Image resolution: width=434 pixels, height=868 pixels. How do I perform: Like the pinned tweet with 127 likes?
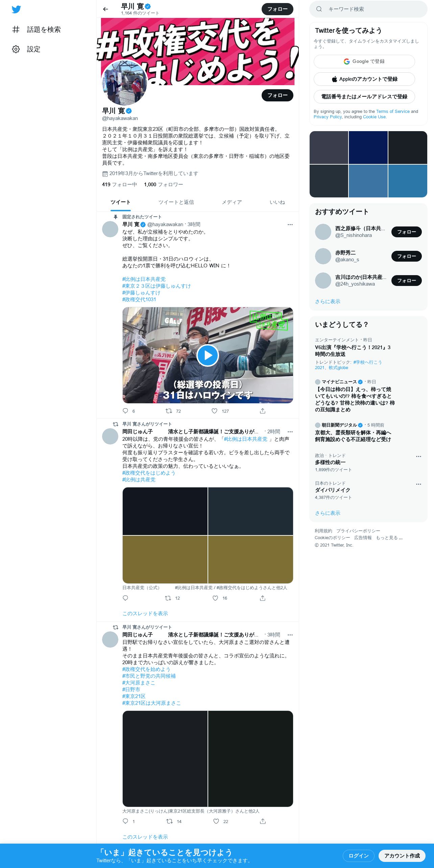click(214, 411)
